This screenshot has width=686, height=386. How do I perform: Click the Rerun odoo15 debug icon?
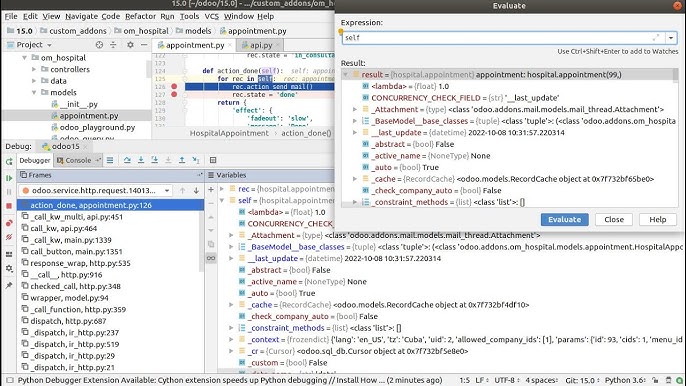point(9,161)
